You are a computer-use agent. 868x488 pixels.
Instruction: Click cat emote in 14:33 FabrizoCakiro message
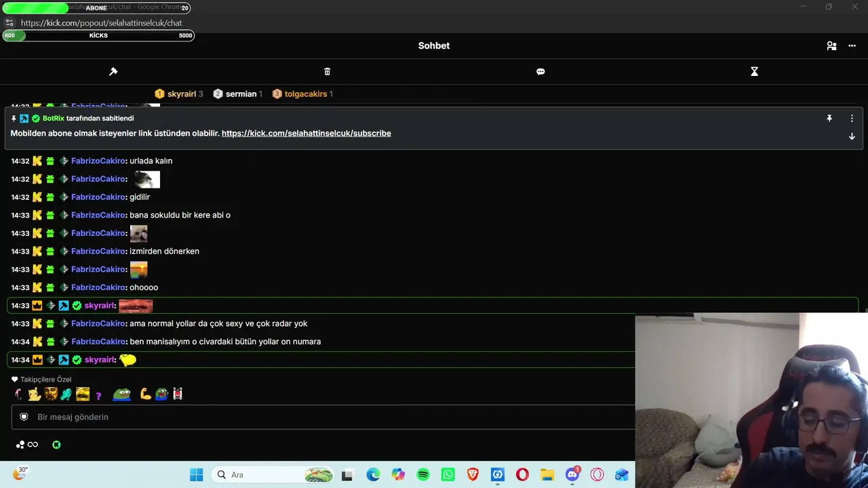click(x=138, y=233)
